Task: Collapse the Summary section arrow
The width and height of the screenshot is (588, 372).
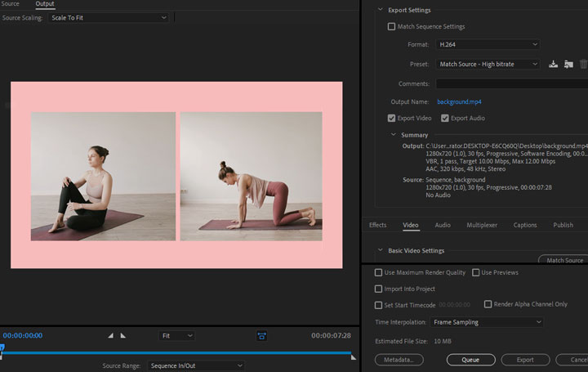Action: pos(394,135)
